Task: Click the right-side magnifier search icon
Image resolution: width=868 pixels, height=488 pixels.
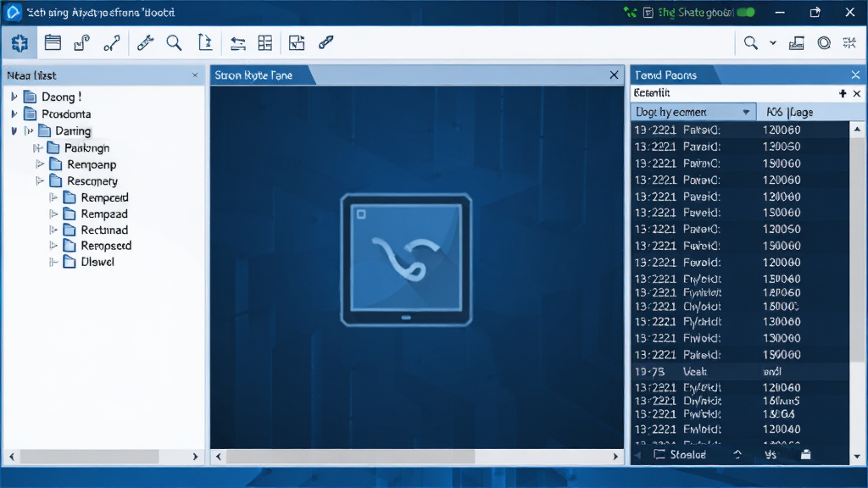Action: click(x=751, y=42)
